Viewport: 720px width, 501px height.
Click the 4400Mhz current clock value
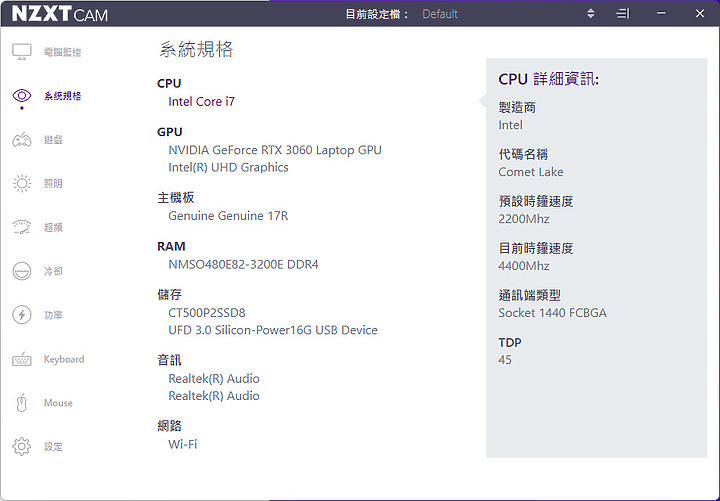point(524,266)
